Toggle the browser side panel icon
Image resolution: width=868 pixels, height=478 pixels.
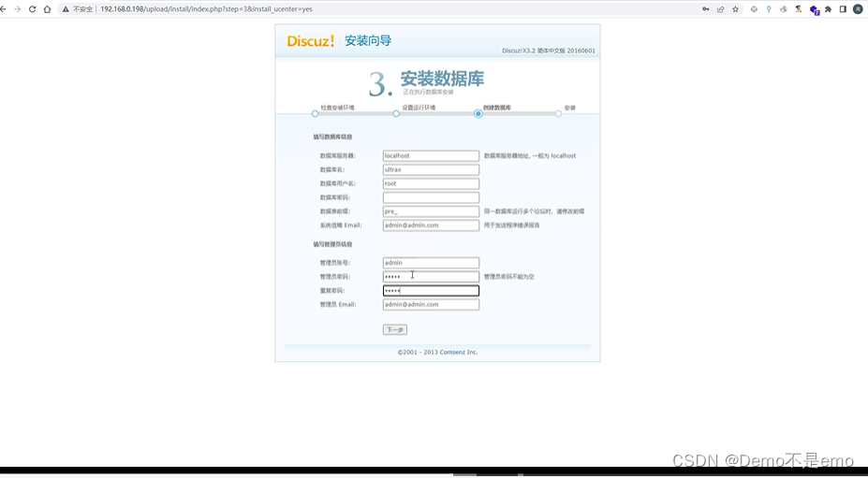[843, 8]
